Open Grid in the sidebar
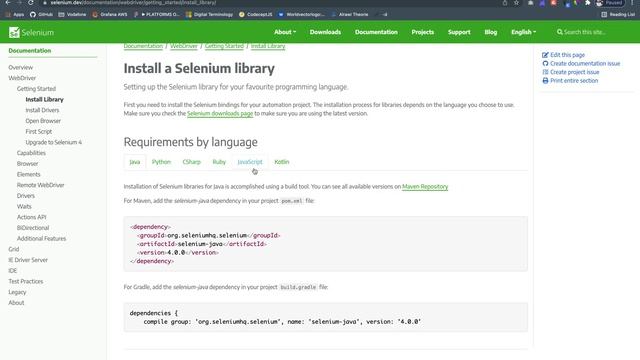Viewport: 640px width, 360px height. coord(13,249)
